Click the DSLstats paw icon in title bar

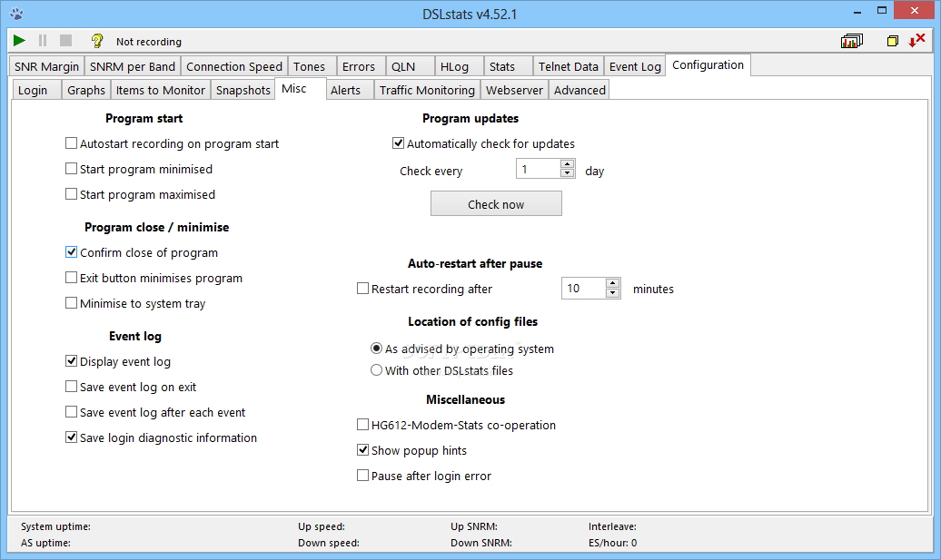coord(16,14)
